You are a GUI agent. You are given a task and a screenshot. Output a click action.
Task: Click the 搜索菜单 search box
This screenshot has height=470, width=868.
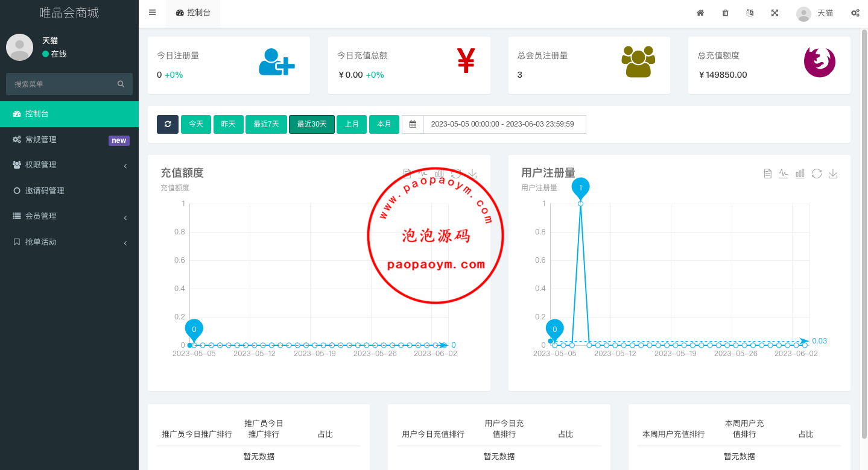point(63,84)
